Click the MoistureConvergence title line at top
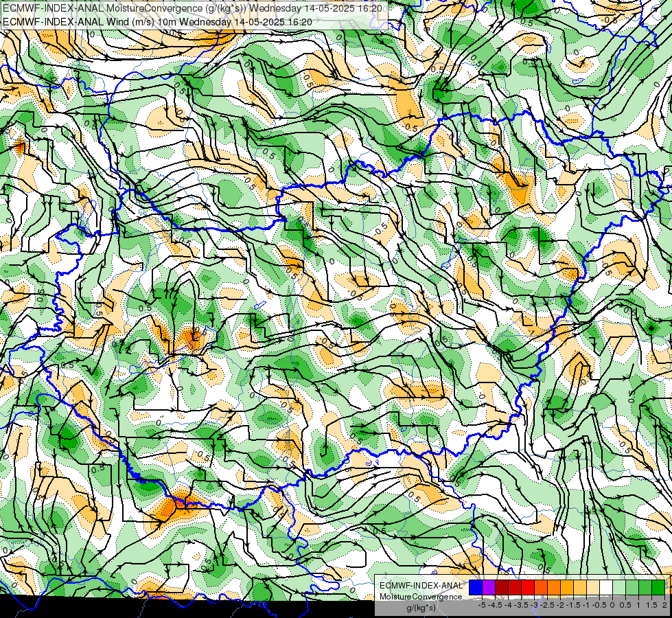672x618 pixels. pos(192,8)
